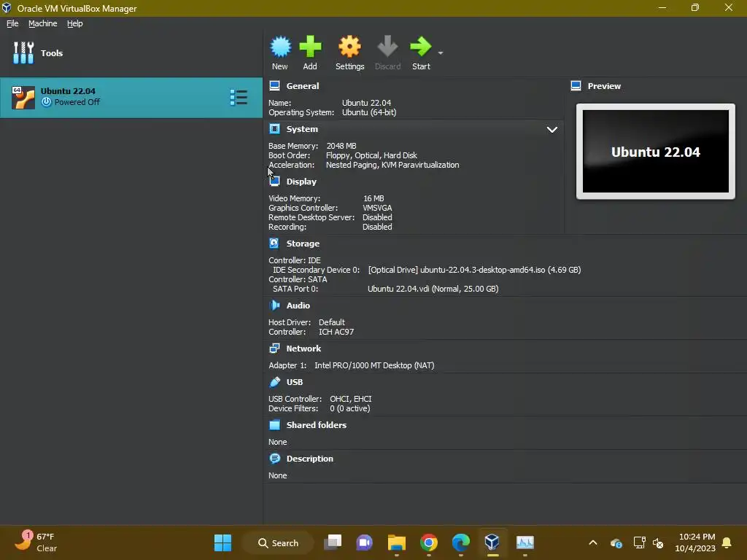Open Shared folders heading link
This screenshot has height=560, width=747.
(317, 425)
